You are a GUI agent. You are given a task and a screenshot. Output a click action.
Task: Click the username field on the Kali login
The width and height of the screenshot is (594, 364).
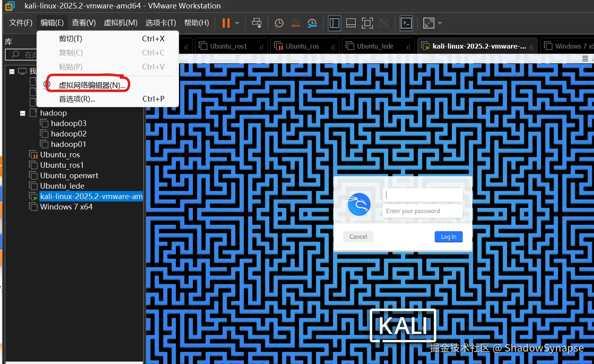pyautogui.click(x=422, y=195)
